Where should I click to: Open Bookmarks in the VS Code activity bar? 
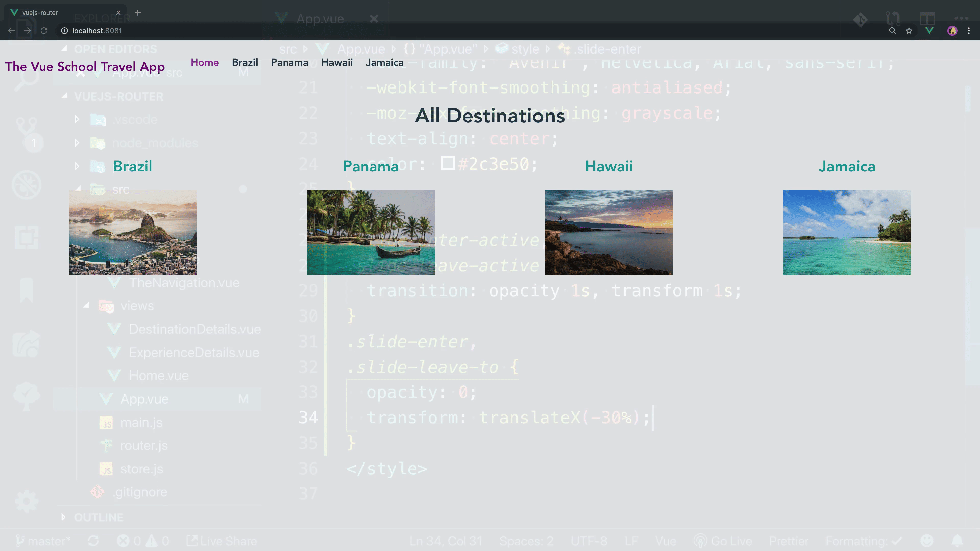(26, 290)
